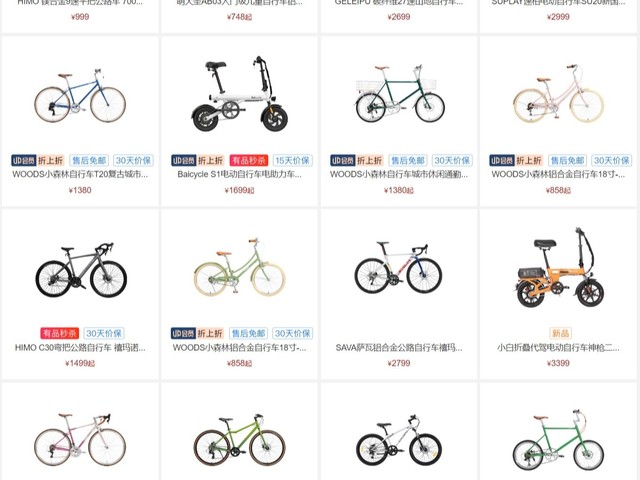
Task: Open the Baicycle S1电动自行车 product title
Action: pos(240,174)
